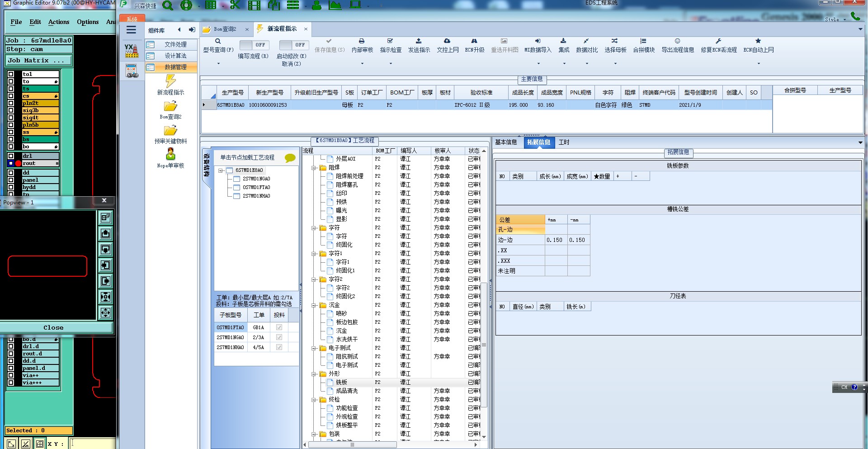868x449 pixels.
Task: Open the 新流程指示 lightning icon in sidebar
Action: (170, 81)
